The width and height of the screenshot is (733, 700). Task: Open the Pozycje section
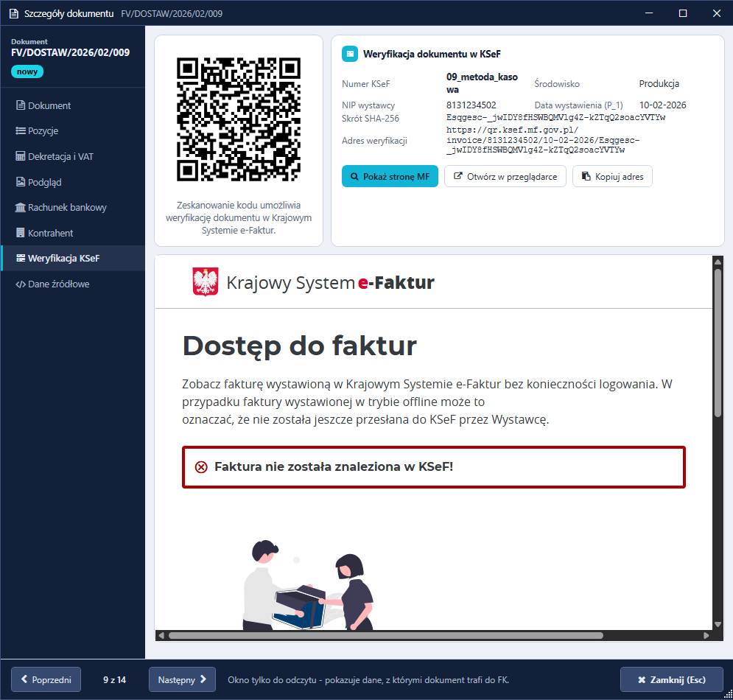(x=73, y=131)
